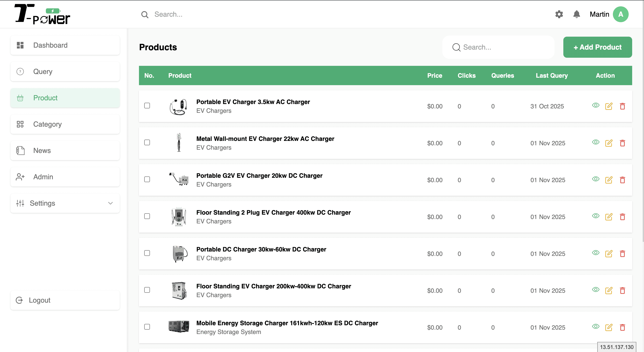Click the settings gear icon in header
Image resolution: width=644 pixels, height=352 pixels.
point(559,14)
